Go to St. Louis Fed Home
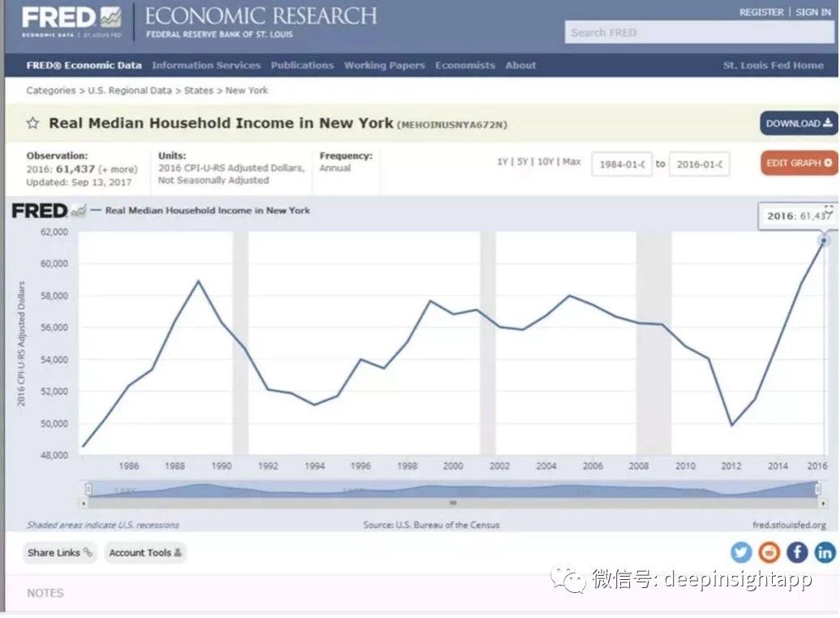This screenshot has height=618, width=840. click(x=774, y=66)
